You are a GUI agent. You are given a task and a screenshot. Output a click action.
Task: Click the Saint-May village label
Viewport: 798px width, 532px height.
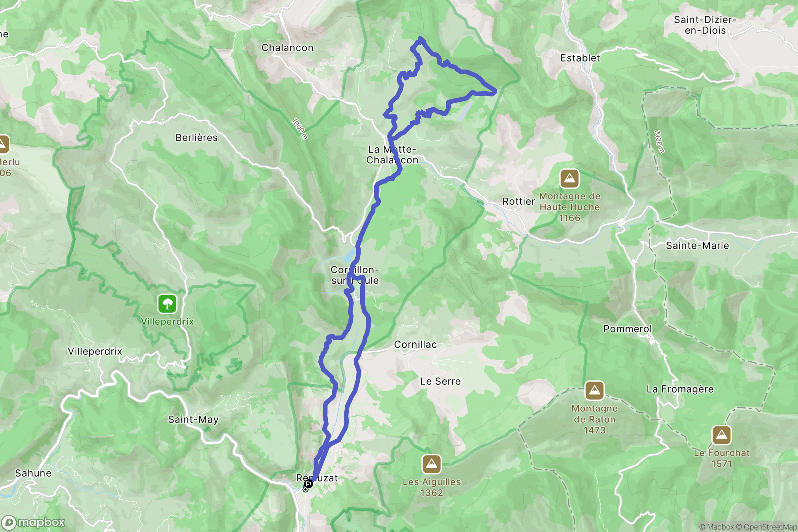[x=193, y=420]
